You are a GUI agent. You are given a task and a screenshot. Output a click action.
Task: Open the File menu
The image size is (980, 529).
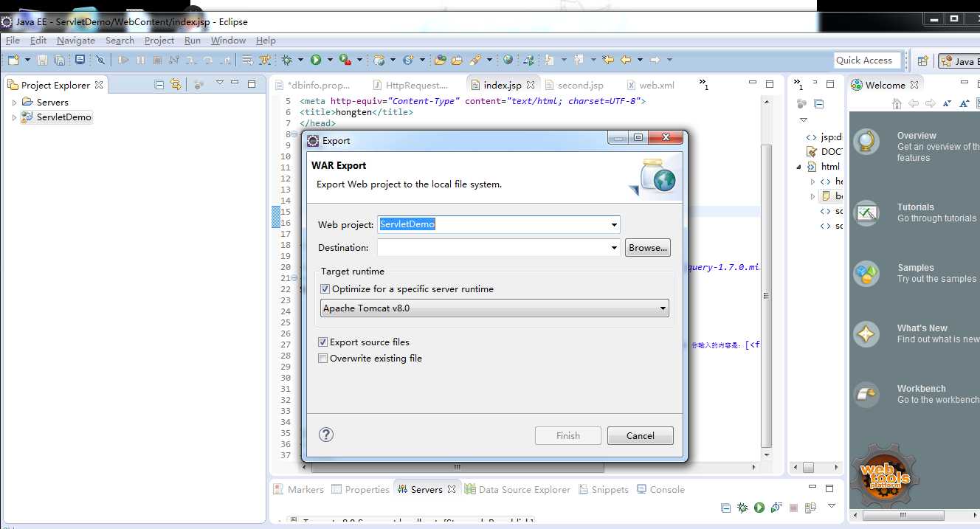(x=13, y=41)
